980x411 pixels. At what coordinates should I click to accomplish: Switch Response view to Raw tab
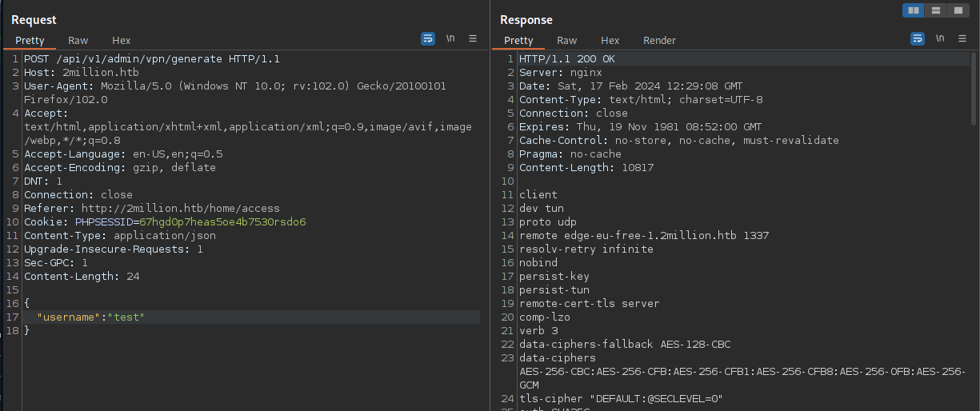pos(567,40)
